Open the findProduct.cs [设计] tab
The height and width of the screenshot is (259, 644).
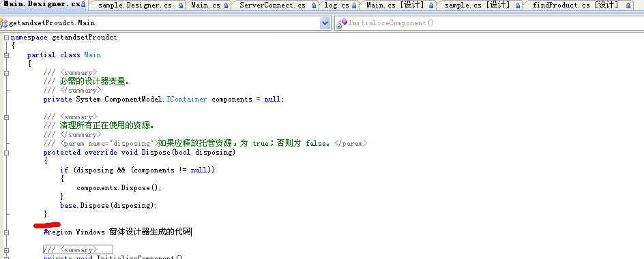578,5
